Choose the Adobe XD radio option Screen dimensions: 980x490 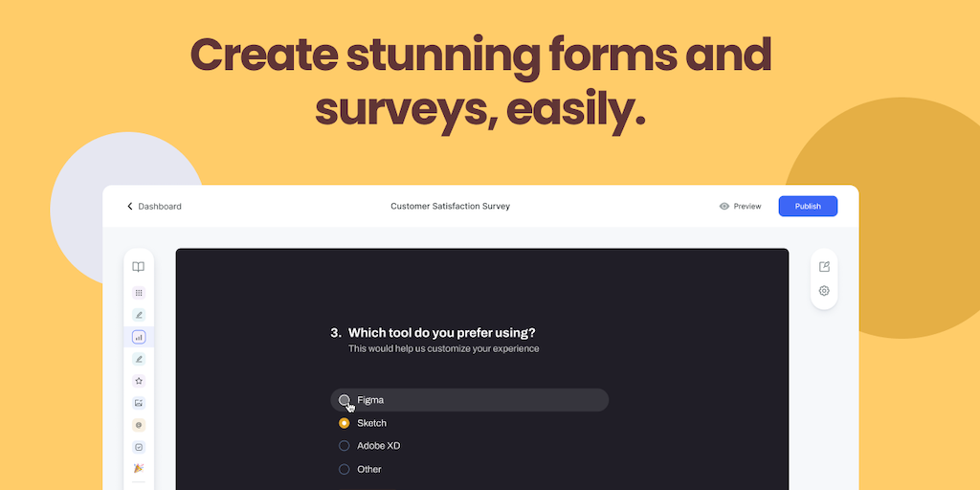(x=345, y=446)
